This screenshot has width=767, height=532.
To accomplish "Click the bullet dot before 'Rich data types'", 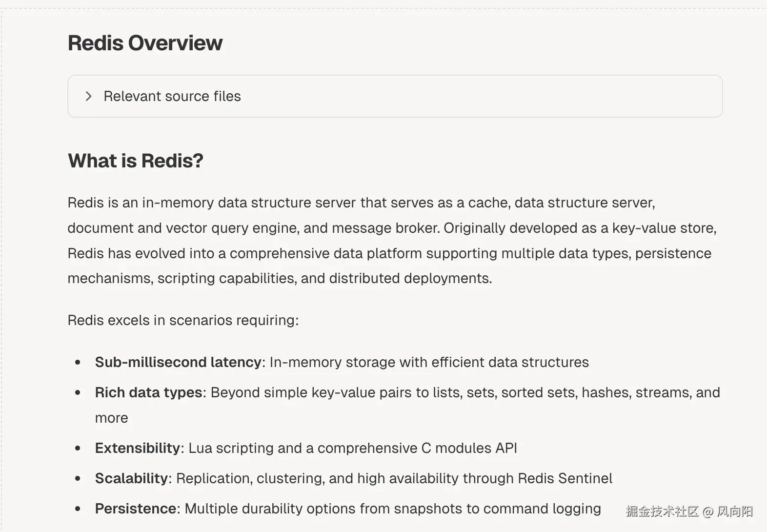I will pos(78,392).
